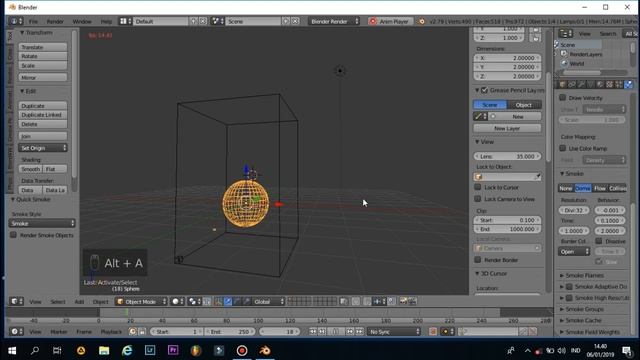Select the Flow smoke type button
Image resolution: width=640 pixels, height=360 pixels.
[x=600, y=188]
